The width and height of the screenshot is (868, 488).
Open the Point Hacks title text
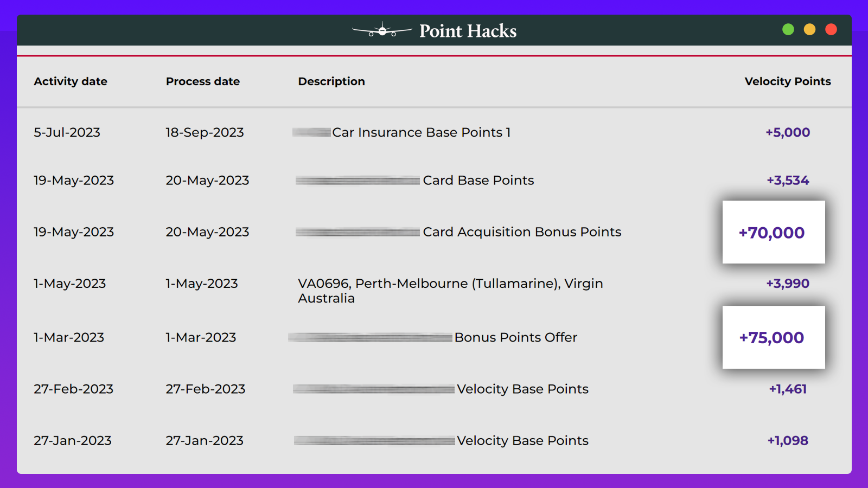pyautogui.click(x=468, y=31)
